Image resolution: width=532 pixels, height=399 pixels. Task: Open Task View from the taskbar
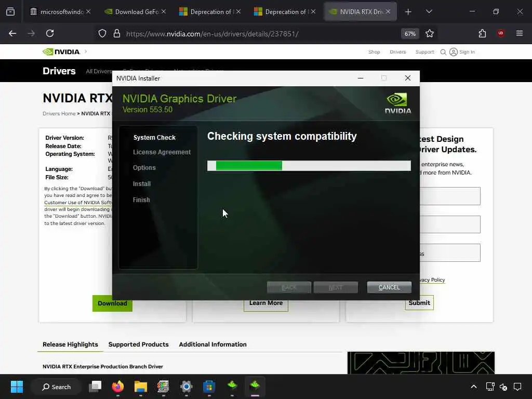(x=95, y=387)
